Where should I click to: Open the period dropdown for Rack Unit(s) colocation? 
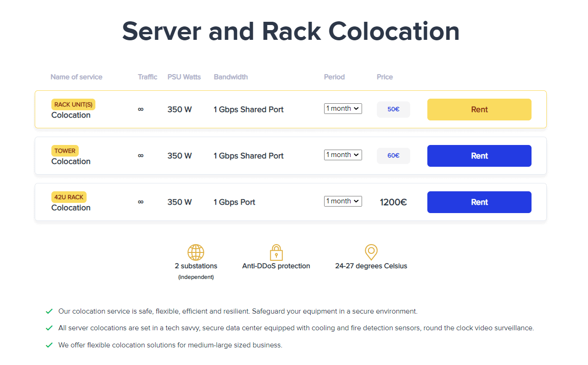tap(343, 108)
